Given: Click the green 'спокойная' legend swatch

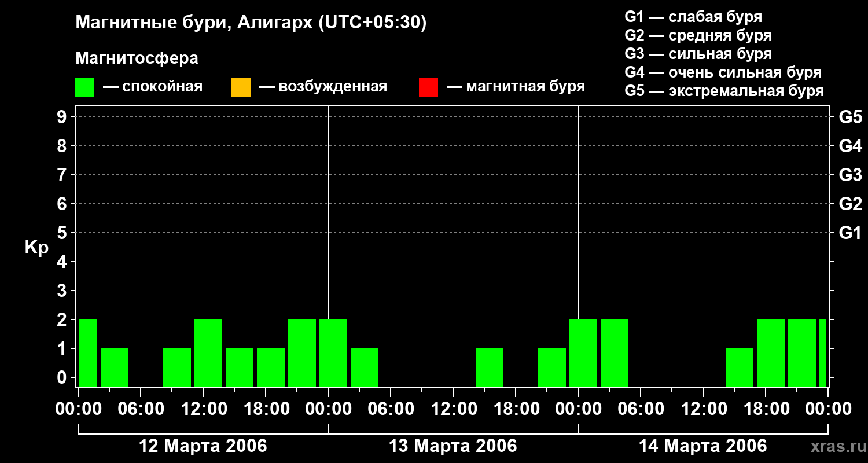Looking at the screenshot, I should [x=84, y=87].
